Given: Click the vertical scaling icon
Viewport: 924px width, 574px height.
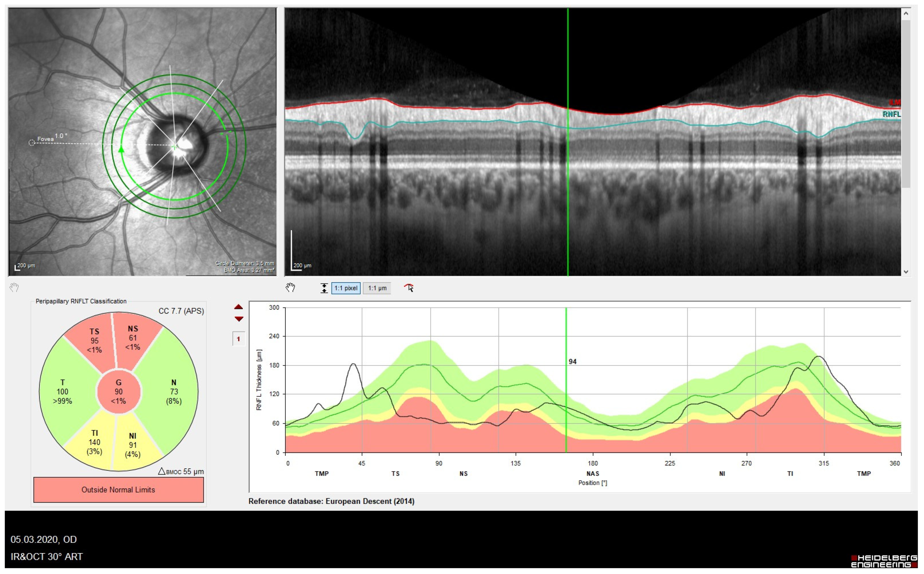Looking at the screenshot, I should coord(324,288).
